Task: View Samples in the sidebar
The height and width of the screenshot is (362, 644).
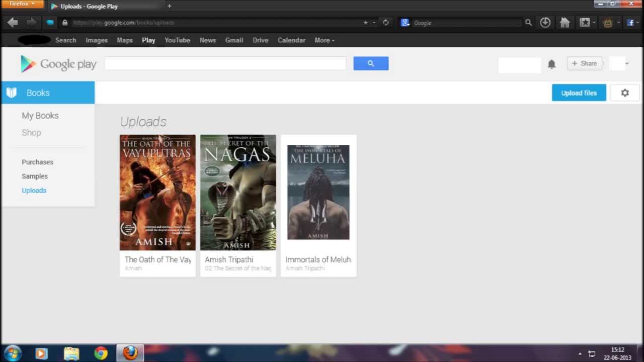Action: click(x=35, y=176)
